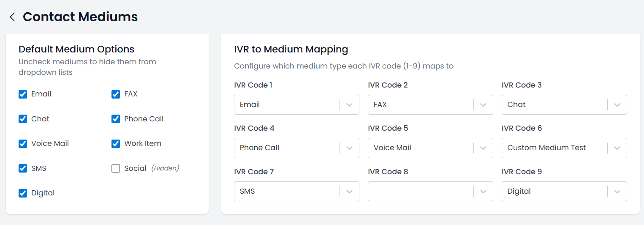
Task: Expand the IVR Code 2 chevron arrow
Action: coord(483,105)
